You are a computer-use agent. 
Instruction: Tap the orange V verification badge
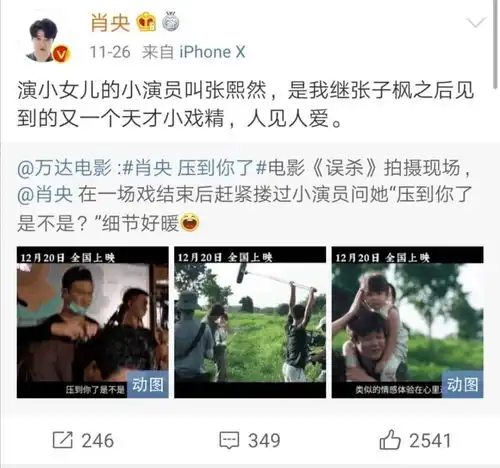pyautogui.click(x=62, y=54)
